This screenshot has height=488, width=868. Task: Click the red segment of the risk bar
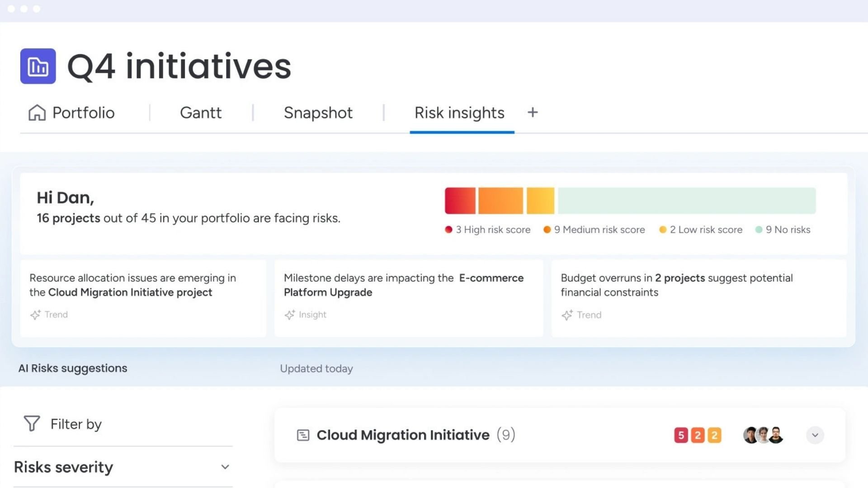point(460,200)
